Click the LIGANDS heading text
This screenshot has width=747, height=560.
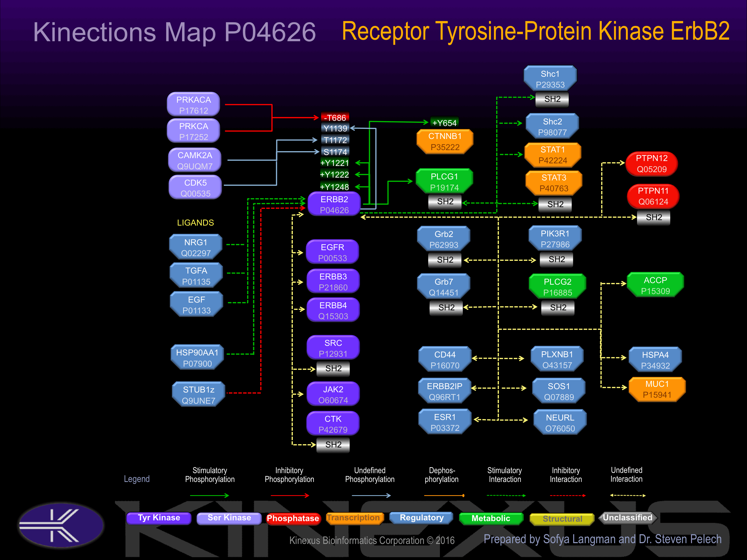pos(195,222)
